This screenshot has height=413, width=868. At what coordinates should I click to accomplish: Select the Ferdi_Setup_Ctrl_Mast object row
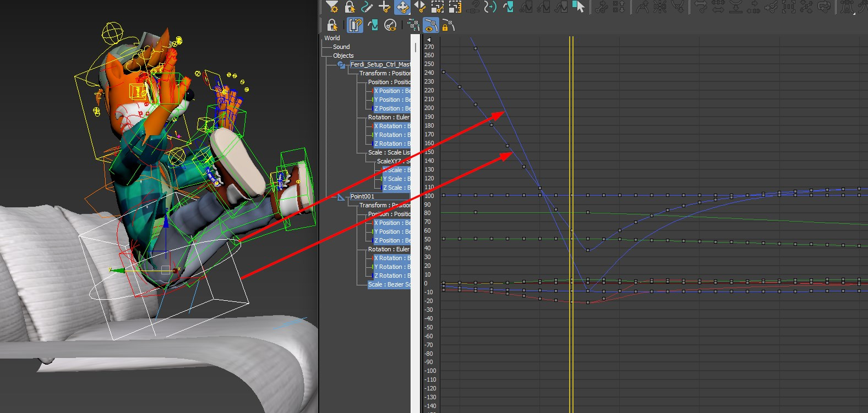(x=380, y=64)
